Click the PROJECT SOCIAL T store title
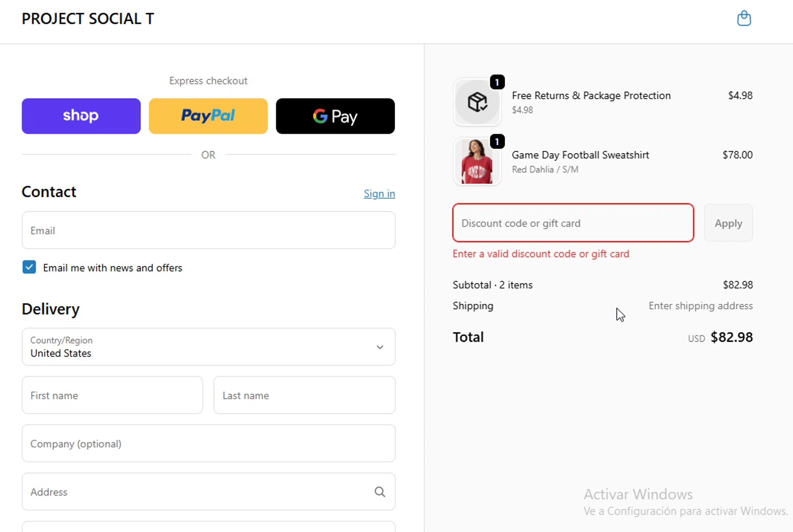 pos(88,18)
